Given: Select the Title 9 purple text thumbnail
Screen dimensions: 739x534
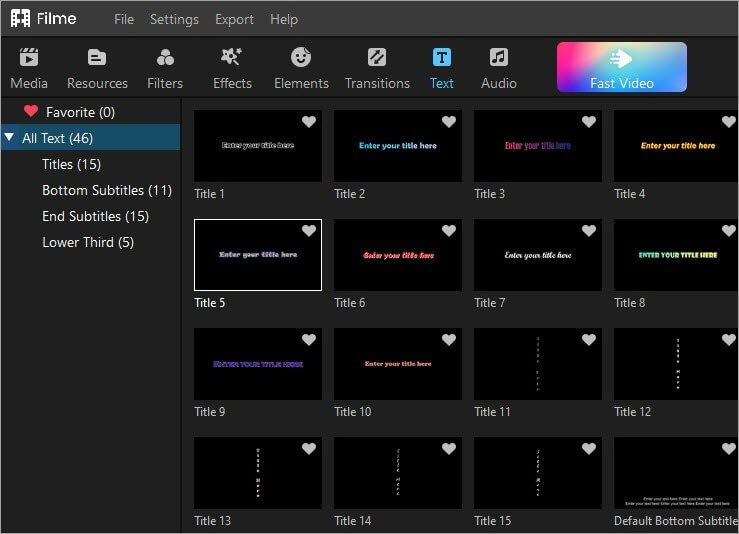Looking at the screenshot, I should pyautogui.click(x=258, y=364).
